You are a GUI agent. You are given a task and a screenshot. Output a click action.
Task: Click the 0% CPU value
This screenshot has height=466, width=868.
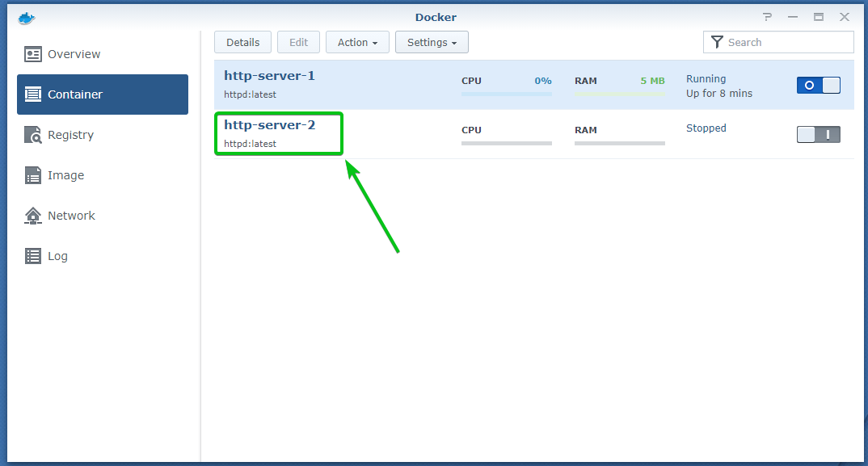[543, 81]
